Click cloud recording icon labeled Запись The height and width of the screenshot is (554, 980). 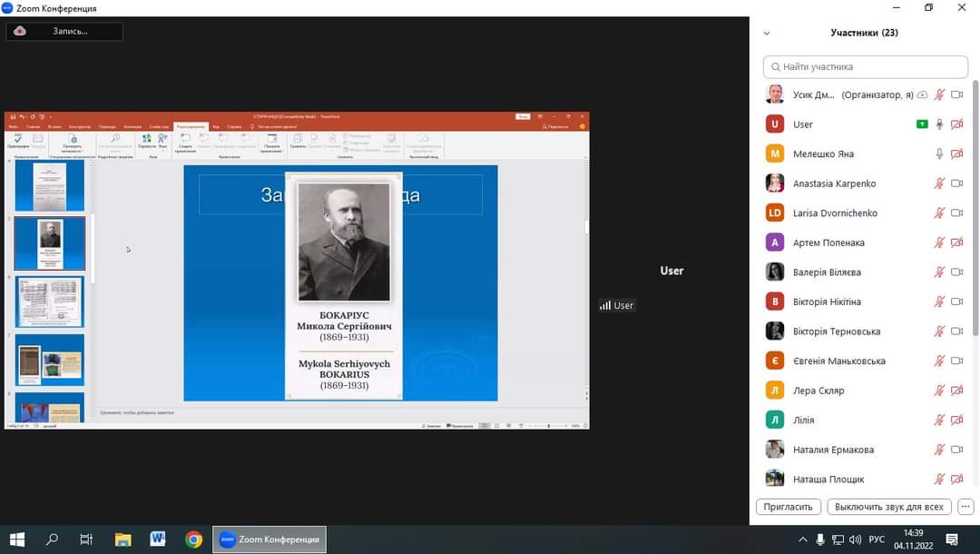click(x=20, y=31)
